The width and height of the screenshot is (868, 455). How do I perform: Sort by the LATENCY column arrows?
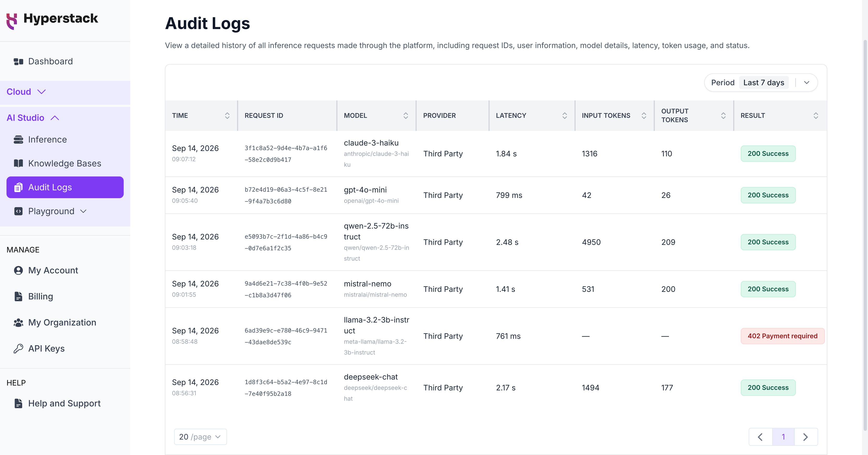[565, 116]
